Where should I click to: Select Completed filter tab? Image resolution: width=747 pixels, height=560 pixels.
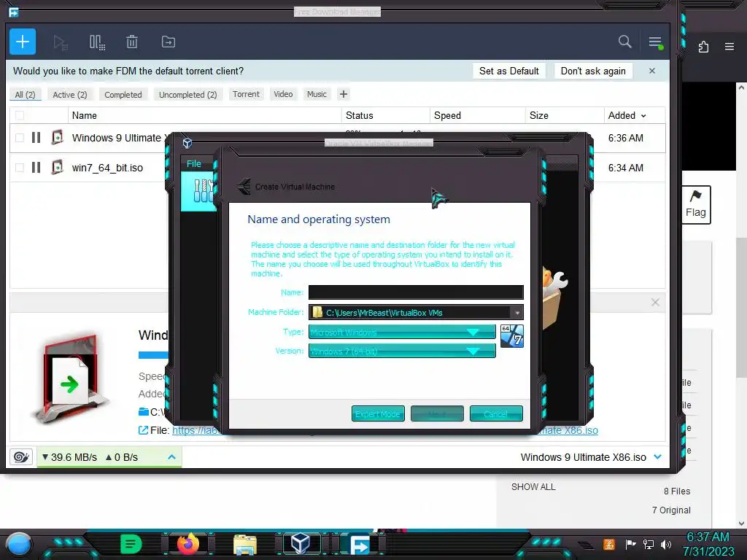coord(123,94)
